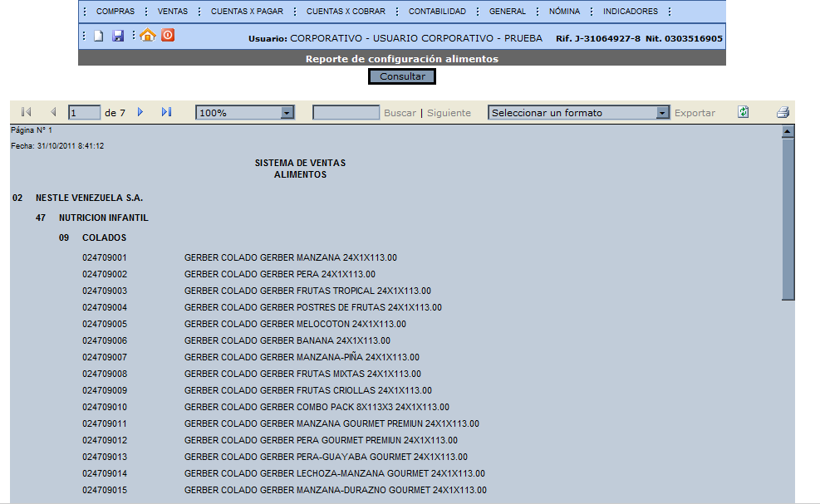The height and width of the screenshot is (504, 820).
Task: Open the CUENTAS X PAGAR menu
Action: [247, 12]
